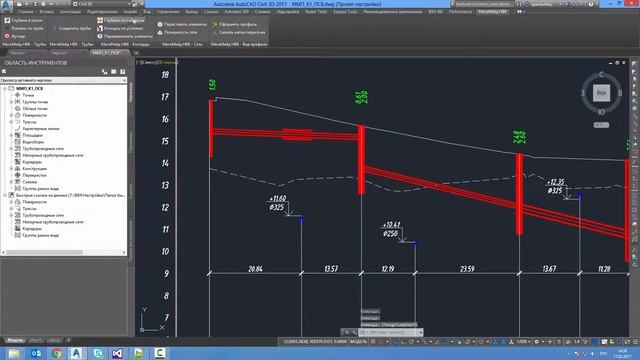Click the Toolspace horizontal scrollbar thumb

pyautogui.click(x=44, y=252)
